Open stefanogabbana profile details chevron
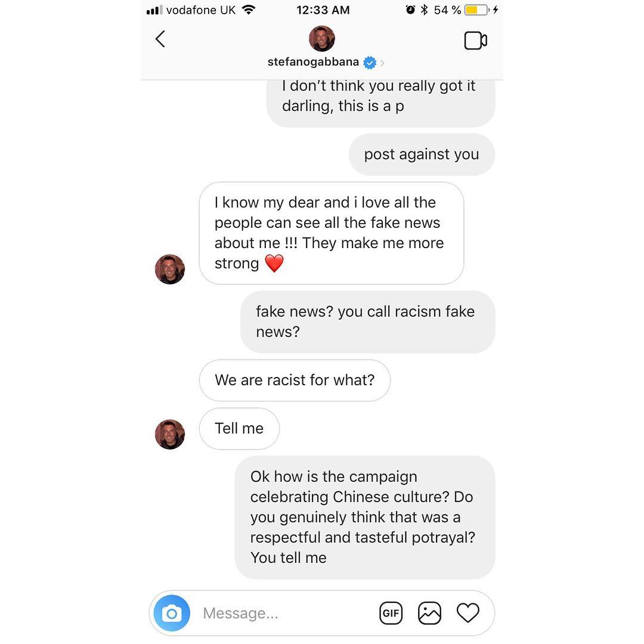644x644 pixels. [382, 63]
